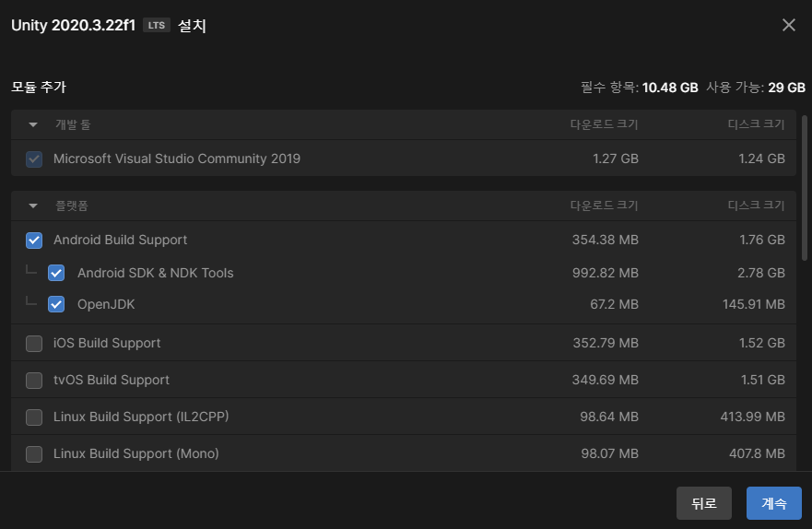Close the Unity install dialog
The image size is (812, 529).
click(x=788, y=25)
